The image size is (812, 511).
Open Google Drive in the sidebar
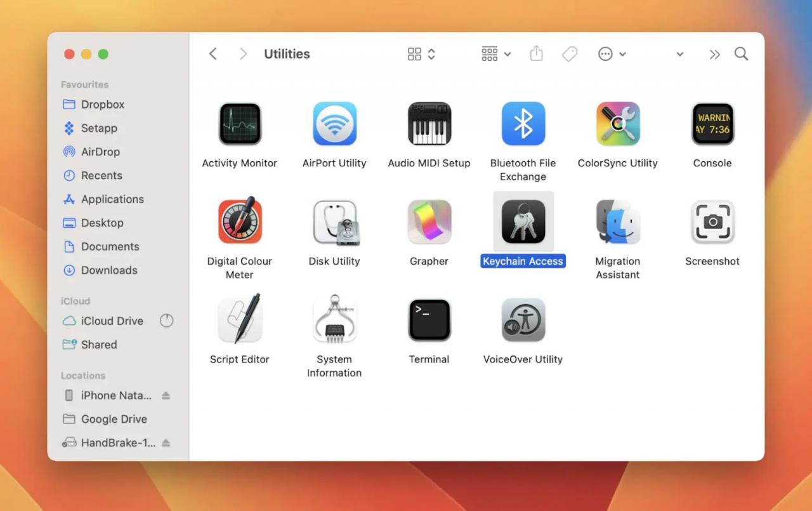coord(114,419)
